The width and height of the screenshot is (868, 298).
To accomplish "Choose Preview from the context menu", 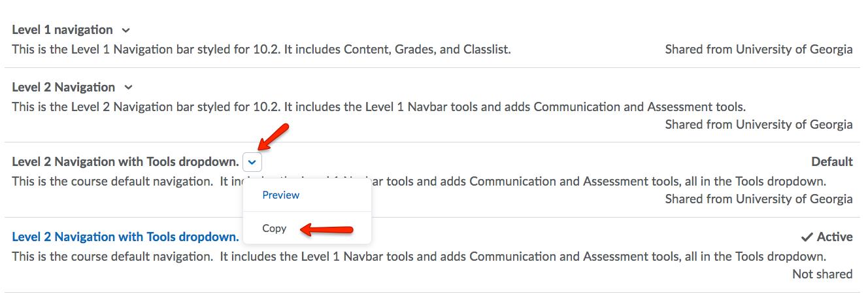I will click(x=281, y=195).
